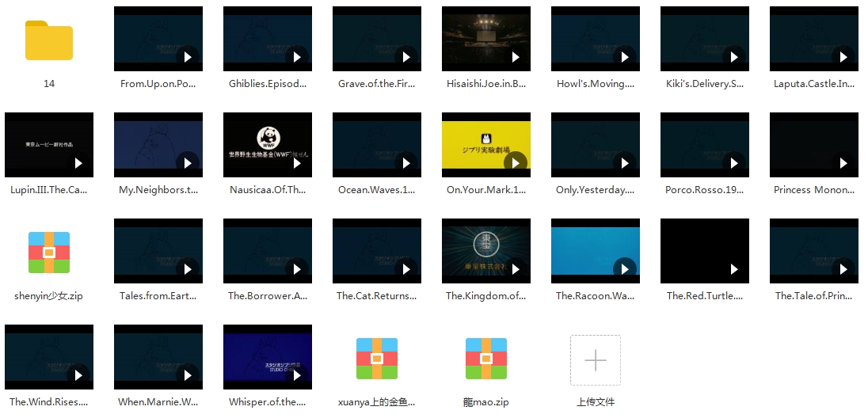Image resolution: width=868 pixels, height=418 pixels.
Task: Select the file name Howl's.Moving...
Action: 596,84
